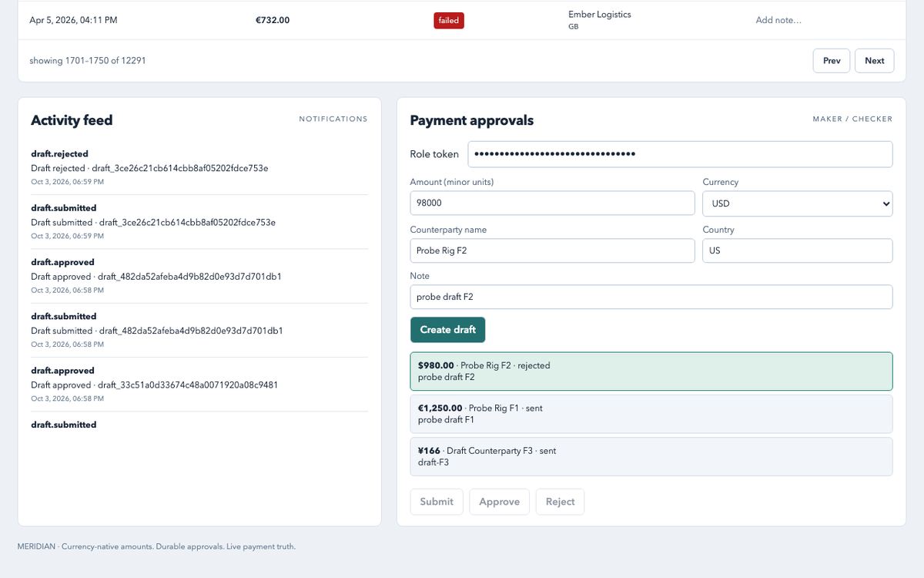Select the €1,250.00 Probe Rig F1 sent draft
Image resolution: width=924 pixels, height=578 pixels.
pyautogui.click(x=651, y=414)
